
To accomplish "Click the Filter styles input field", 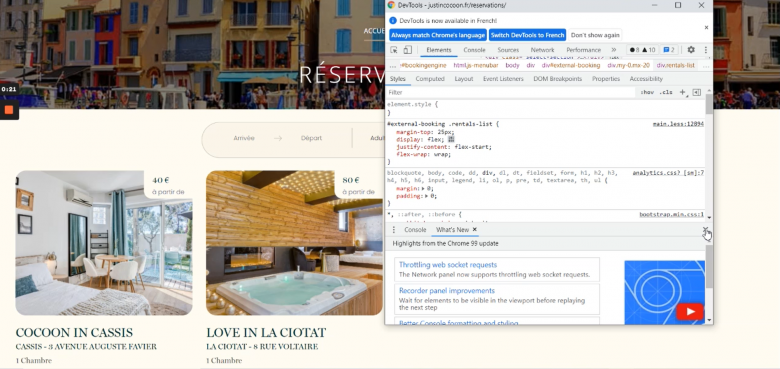I will 511,92.
